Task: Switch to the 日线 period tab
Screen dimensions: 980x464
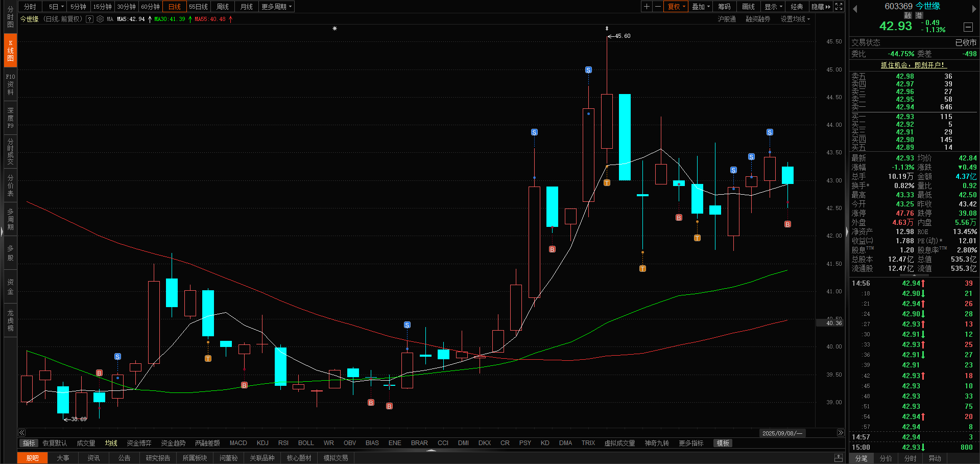Action: point(175,7)
